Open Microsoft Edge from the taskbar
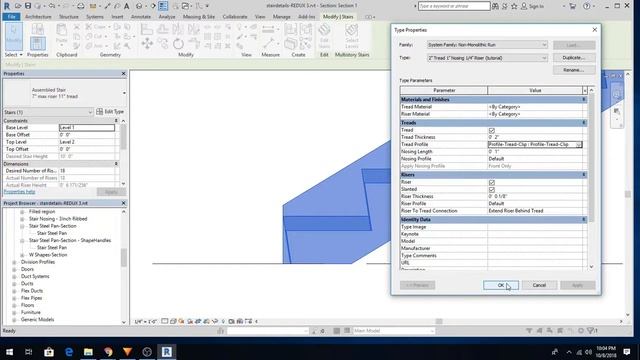Screen dimensions: 640x360 [x=69, y=351]
